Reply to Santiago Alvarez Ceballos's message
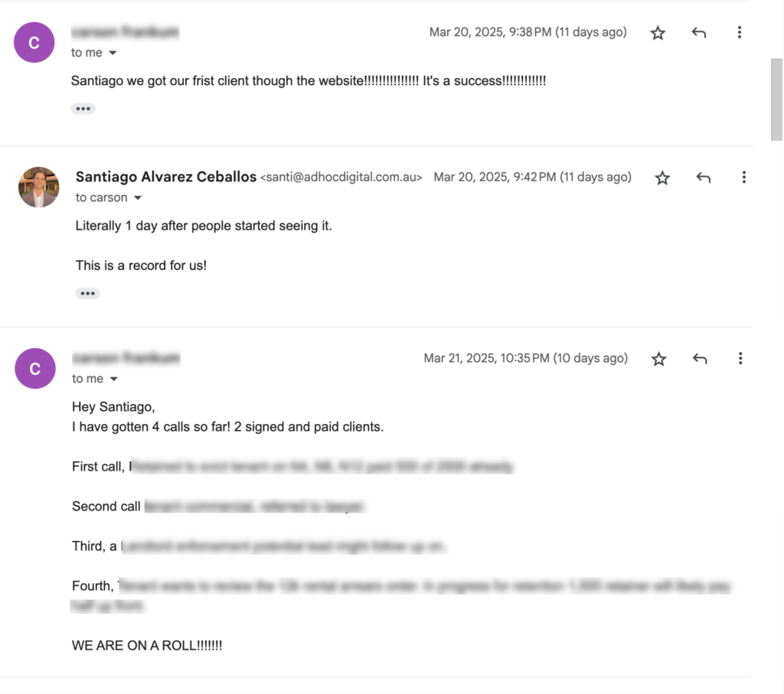Image resolution: width=784 pixels, height=694 pixels. [x=703, y=178]
